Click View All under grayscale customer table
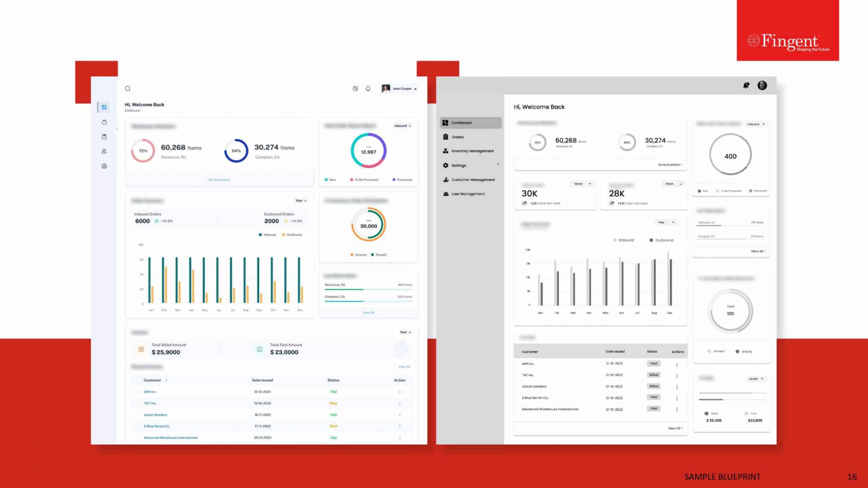The width and height of the screenshot is (868, 488). pos(675,428)
